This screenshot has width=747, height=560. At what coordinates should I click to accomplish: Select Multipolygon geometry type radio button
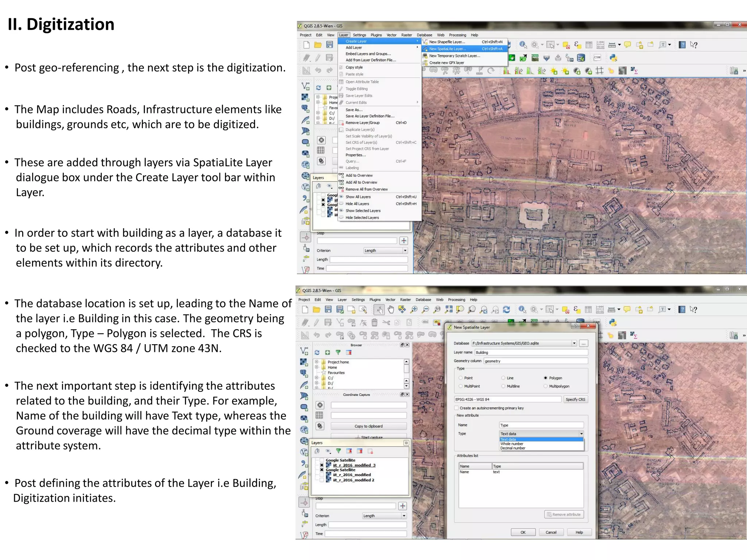[546, 386]
